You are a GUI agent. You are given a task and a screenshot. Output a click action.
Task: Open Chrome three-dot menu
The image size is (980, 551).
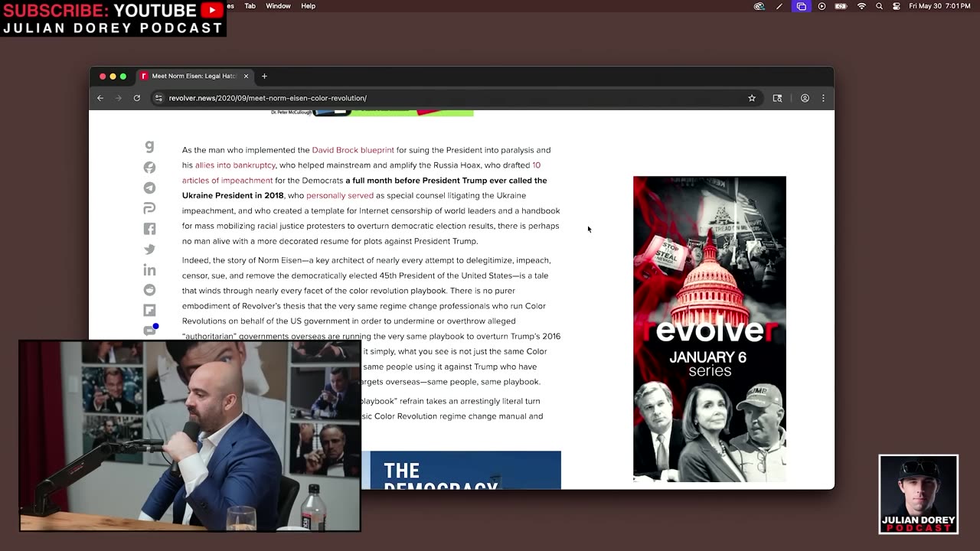click(x=823, y=98)
